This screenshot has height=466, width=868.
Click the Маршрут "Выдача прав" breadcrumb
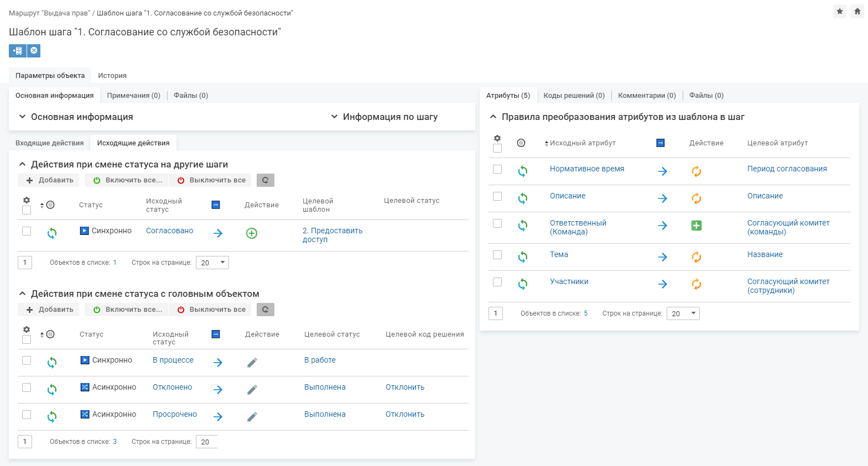49,13
